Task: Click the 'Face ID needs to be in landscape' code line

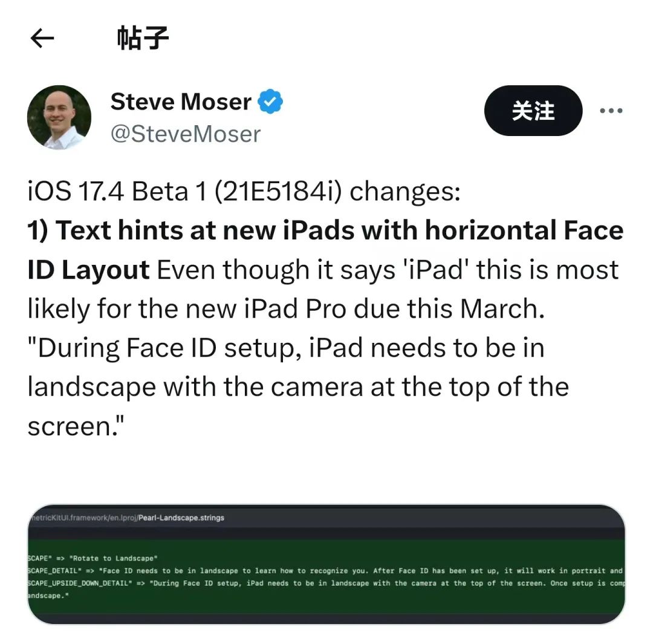Action: coord(326,571)
